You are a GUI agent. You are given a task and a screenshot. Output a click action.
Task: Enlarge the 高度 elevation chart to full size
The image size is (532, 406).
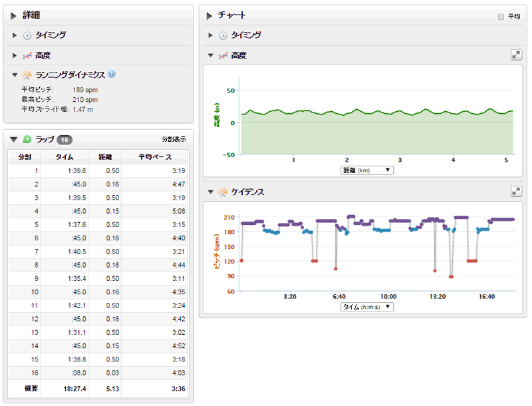(515, 55)
